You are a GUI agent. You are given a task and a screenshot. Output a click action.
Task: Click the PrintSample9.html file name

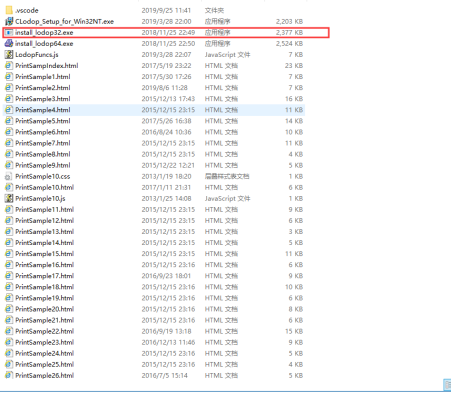tap(43, 165)
